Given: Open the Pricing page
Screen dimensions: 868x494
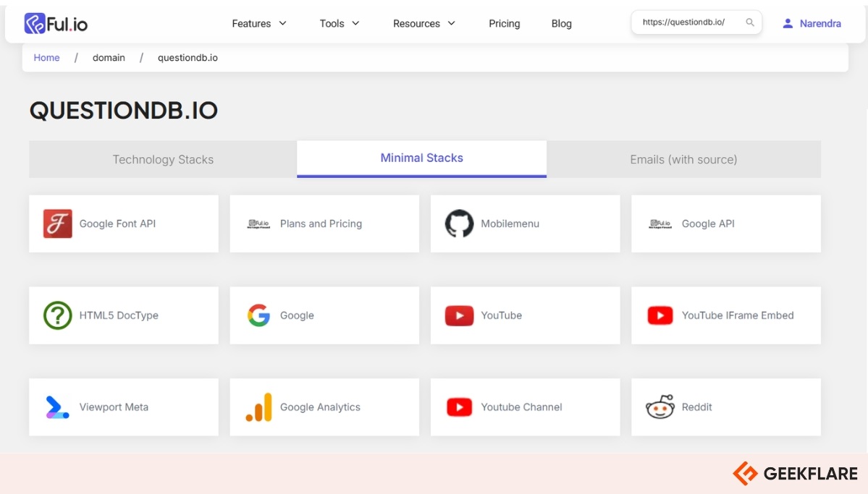Looking at the screenshot, I should [505, 23].
